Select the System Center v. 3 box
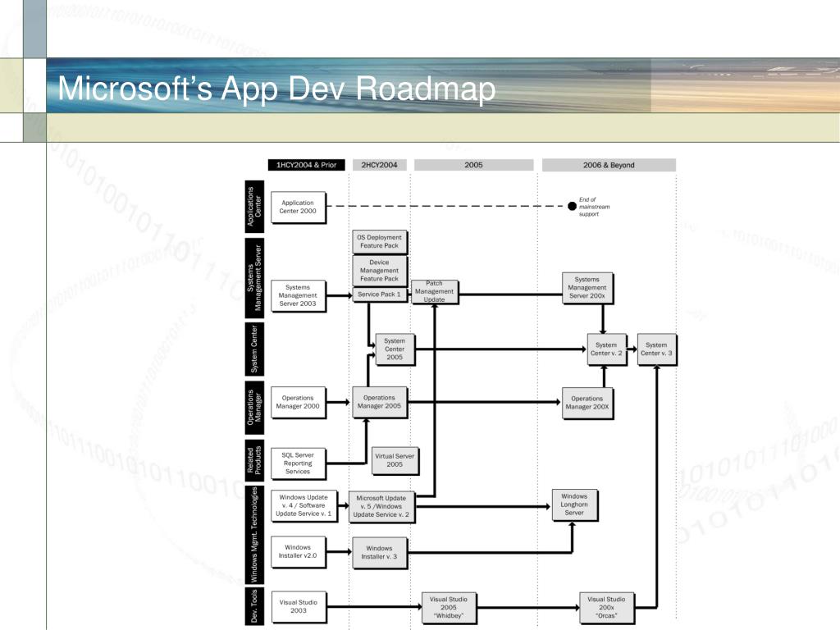840x630 pixels. click(657, 349)
